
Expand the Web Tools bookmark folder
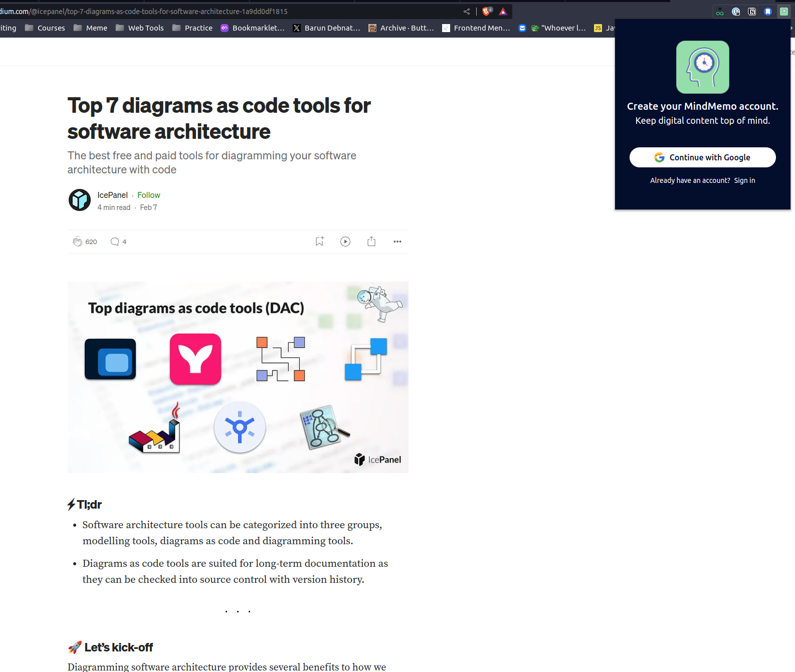point(140,28)
